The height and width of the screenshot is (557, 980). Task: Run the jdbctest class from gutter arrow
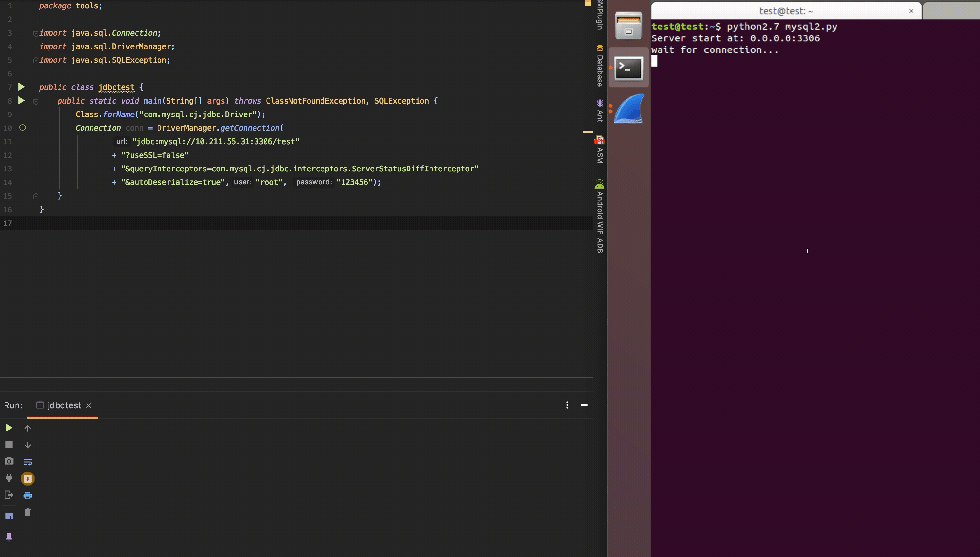[21, 87]
